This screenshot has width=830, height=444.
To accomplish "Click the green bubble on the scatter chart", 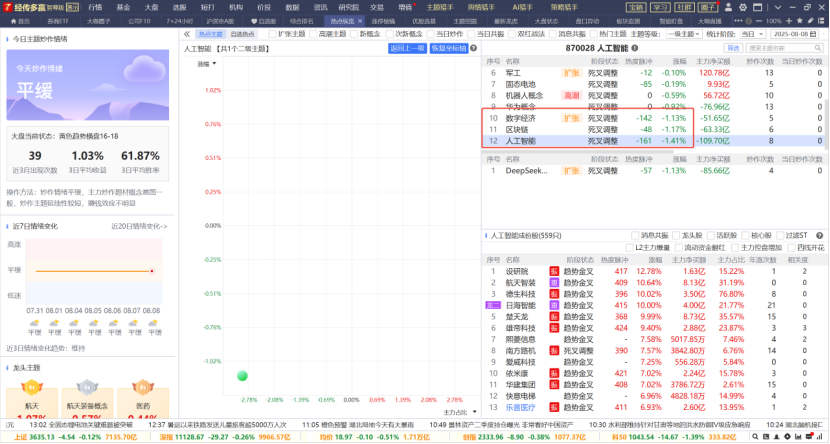I will click(241, 376).
